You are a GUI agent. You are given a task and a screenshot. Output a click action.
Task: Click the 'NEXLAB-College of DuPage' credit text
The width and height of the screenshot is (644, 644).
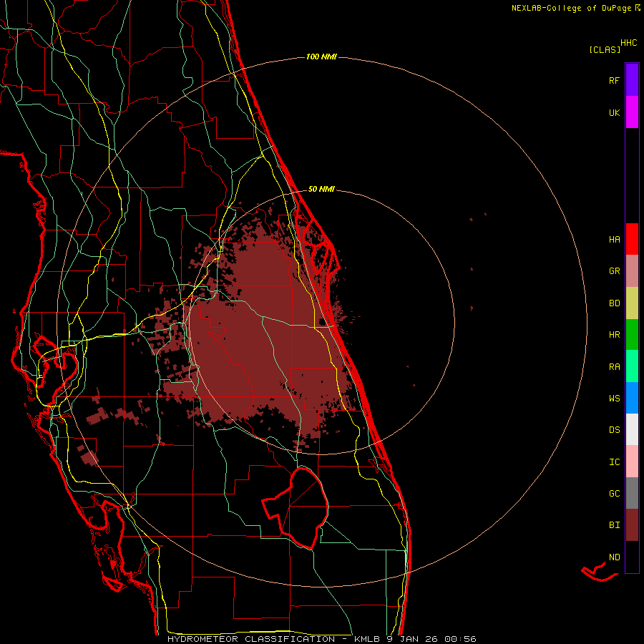571,8
